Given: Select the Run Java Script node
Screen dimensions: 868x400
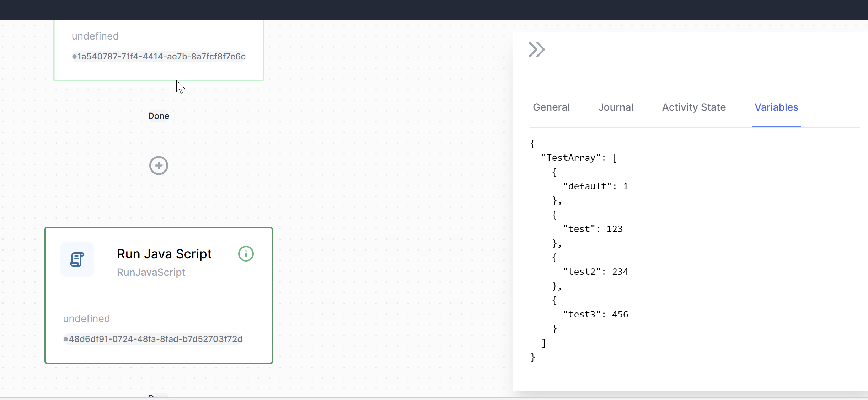Looking at the screenshot, I should click(x=158, y=295).
